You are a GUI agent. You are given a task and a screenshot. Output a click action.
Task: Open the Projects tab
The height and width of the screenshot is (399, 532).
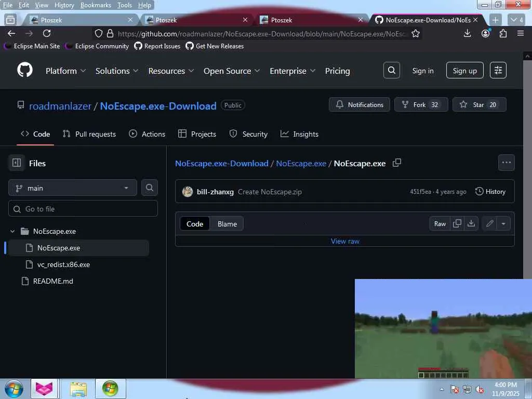tap(197, 134)
